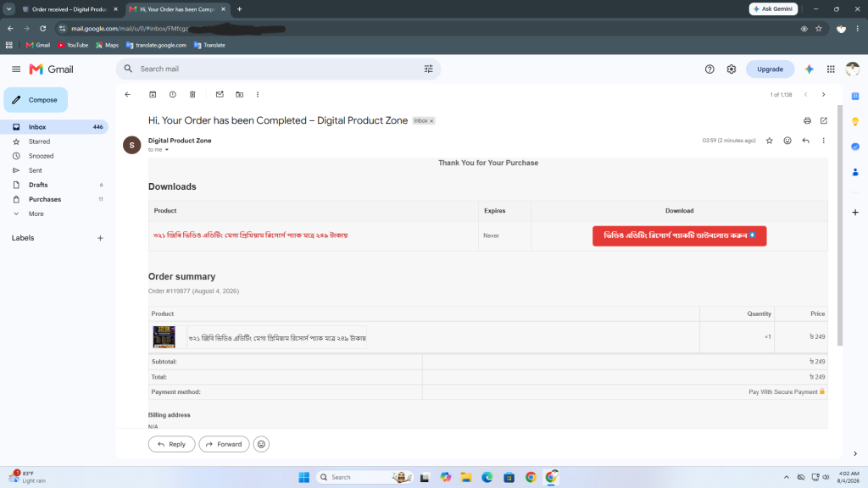This screenshot has height=488, width=868.
Task: Open Gmail support help icon
Action: pyautogui.click(x=709, y=69)
